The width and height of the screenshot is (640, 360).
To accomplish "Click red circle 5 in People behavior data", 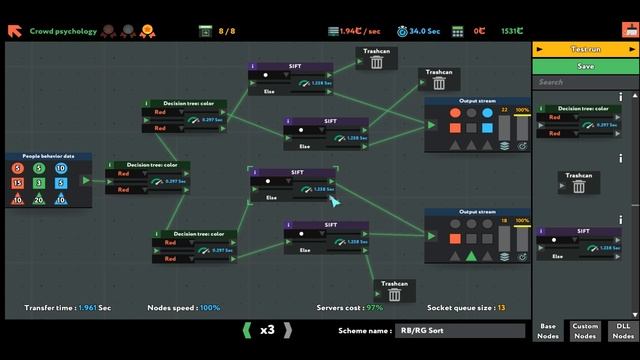I will [x=18, y=168].
